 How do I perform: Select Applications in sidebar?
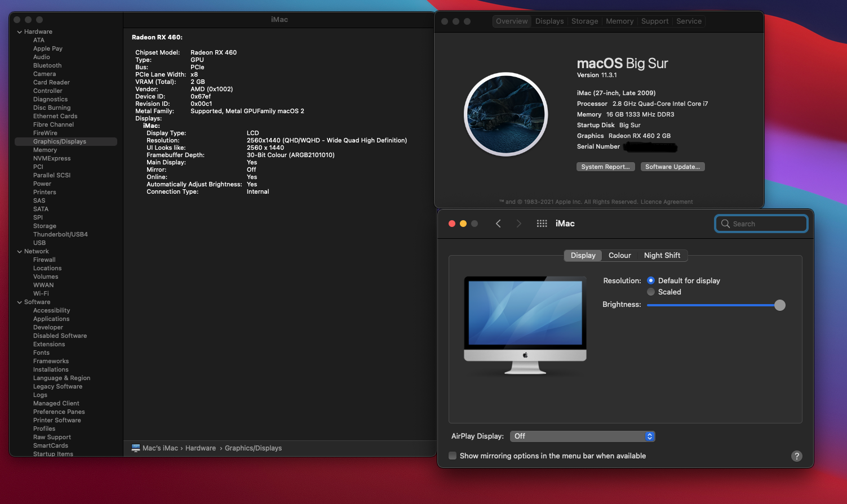pyautogui.click(x=51, y=319)
